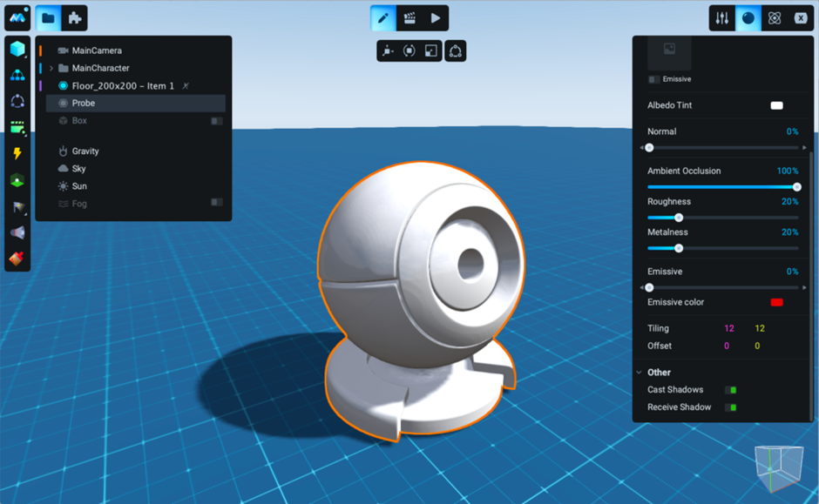Select the rotate gizmo tool icon
Image resolution: width=819 pixels, height=504 pixels.
coord(409,51)
